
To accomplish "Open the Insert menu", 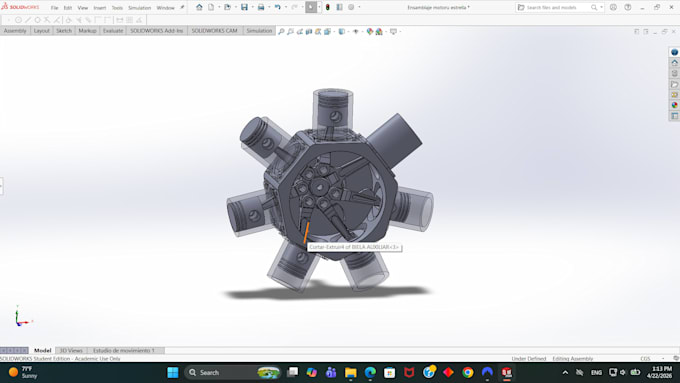I will click(x=100, y=8).
